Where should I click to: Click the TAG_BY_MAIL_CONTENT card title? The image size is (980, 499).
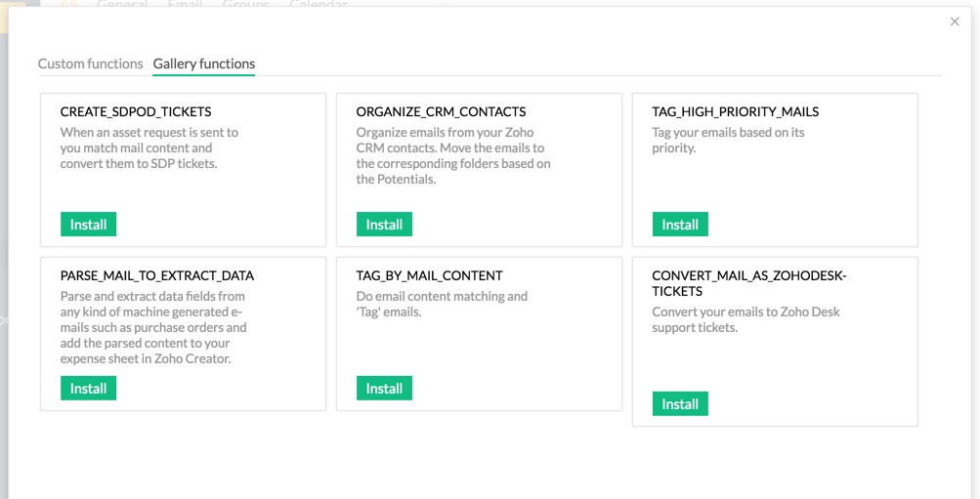[x=429, y=276]
